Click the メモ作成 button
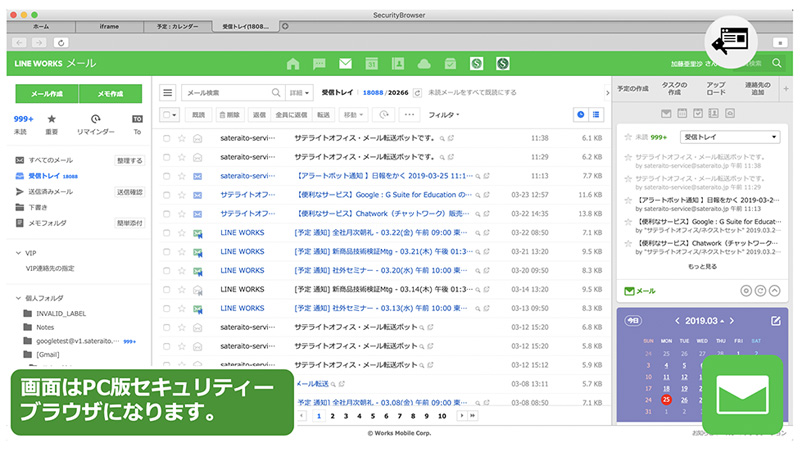800x460 pixels. tap(111, 94)
